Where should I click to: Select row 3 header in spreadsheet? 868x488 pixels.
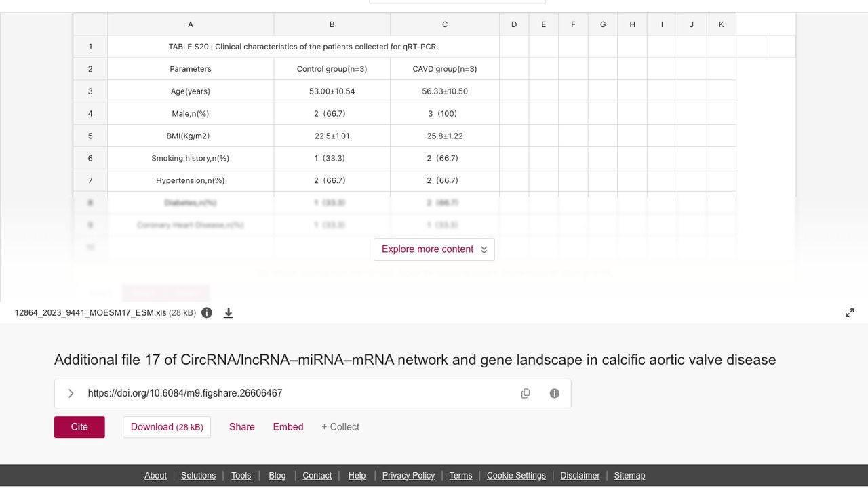90,91
